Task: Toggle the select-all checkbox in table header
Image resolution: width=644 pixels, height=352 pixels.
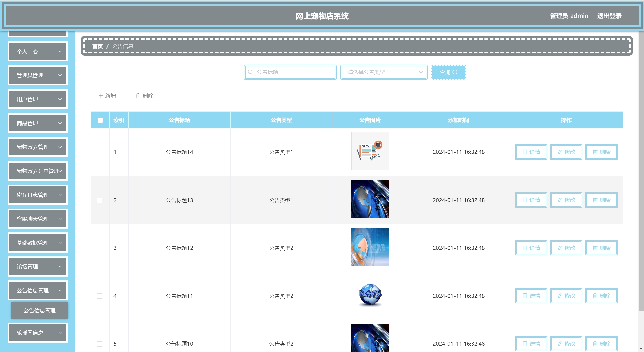Action: click(x=100, y=120)
